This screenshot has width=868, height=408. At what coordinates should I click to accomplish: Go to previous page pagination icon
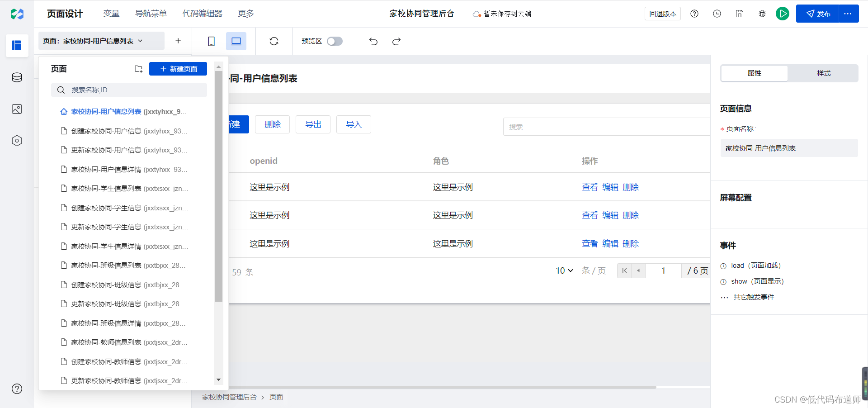click(x=638, y=270)
